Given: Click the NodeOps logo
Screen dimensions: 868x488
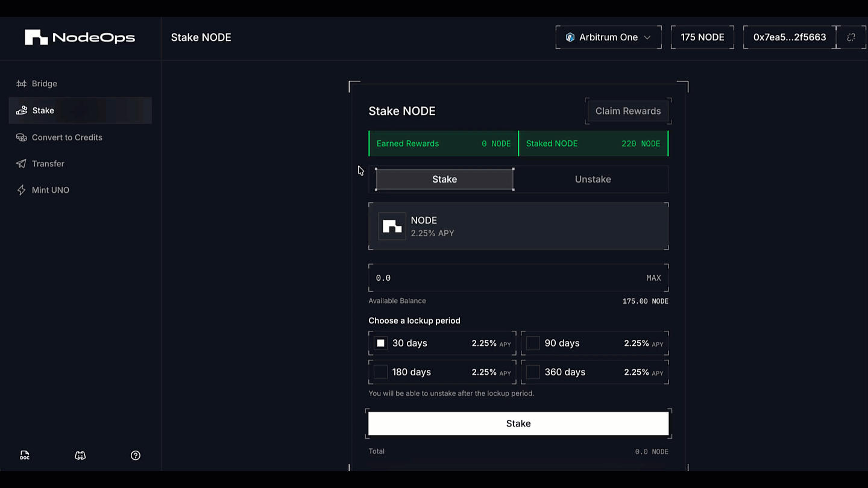Looking at the screenshot, I should tap(80, 37).
